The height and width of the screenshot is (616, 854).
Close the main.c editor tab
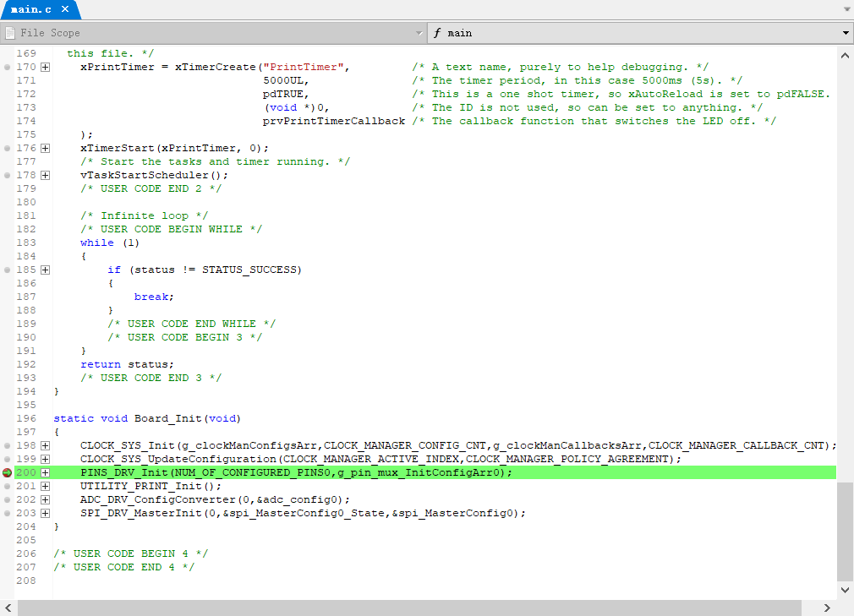coord(65,9)
